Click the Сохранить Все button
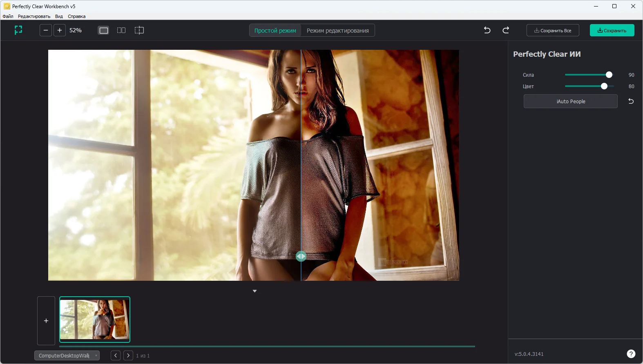 click(x=553, y=31)
